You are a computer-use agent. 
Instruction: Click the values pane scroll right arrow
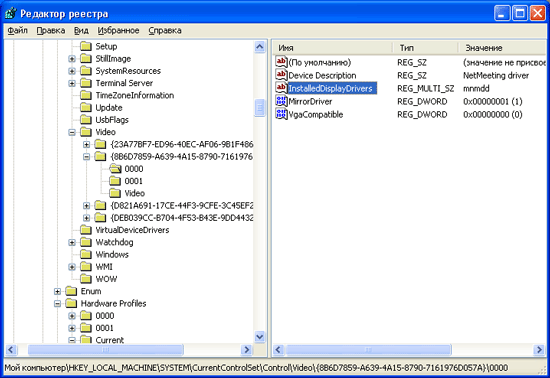point(539,350)
